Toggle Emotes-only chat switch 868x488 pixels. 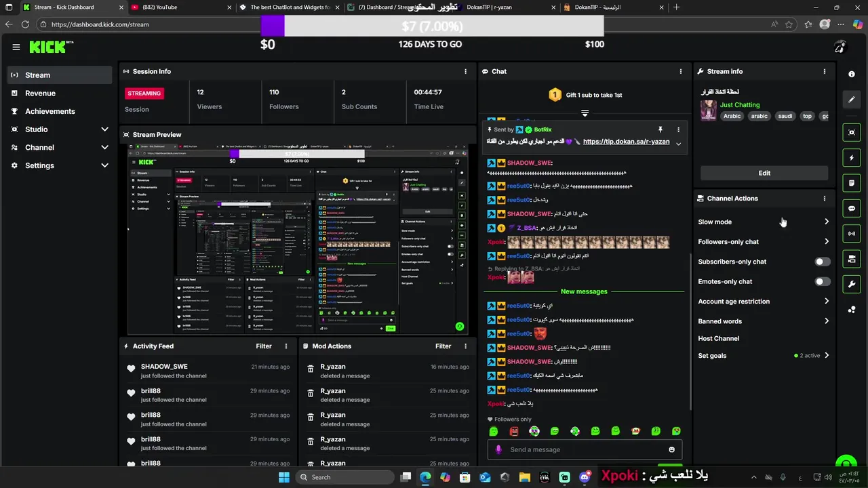point(822,281)
